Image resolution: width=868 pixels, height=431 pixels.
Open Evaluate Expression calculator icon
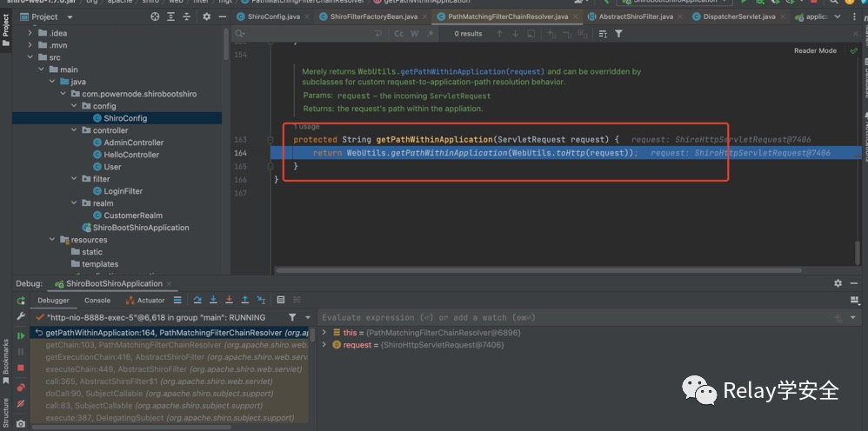(281, 300)
